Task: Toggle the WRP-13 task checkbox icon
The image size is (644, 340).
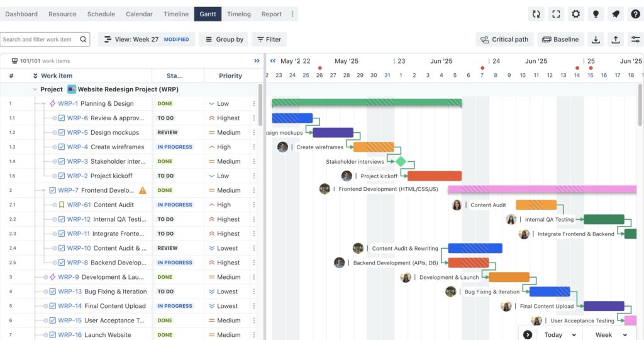Action: (53, 292)
